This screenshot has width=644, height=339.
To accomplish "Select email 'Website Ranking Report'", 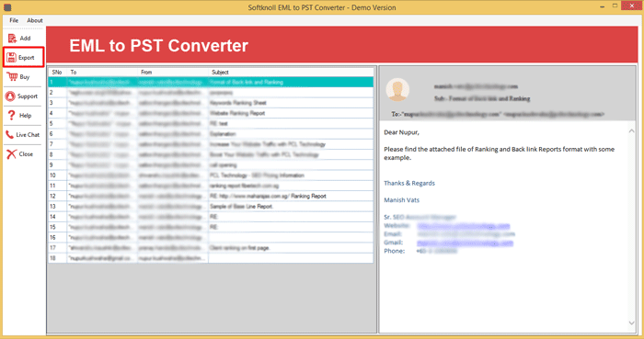I will coord(211,113).
